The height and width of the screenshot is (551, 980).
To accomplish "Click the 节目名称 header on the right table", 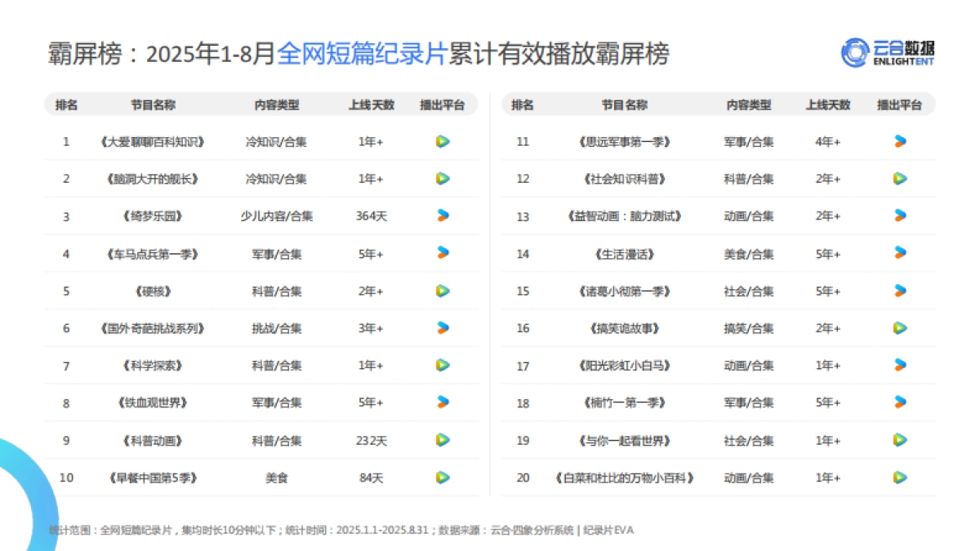I will point(624,104).
